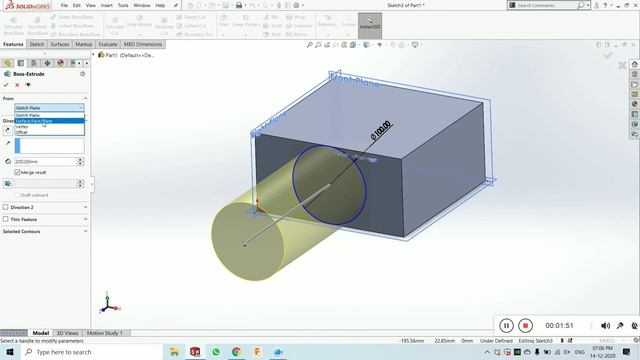Select Surface/Face/Plane option in dropdown list

point(49,121)
